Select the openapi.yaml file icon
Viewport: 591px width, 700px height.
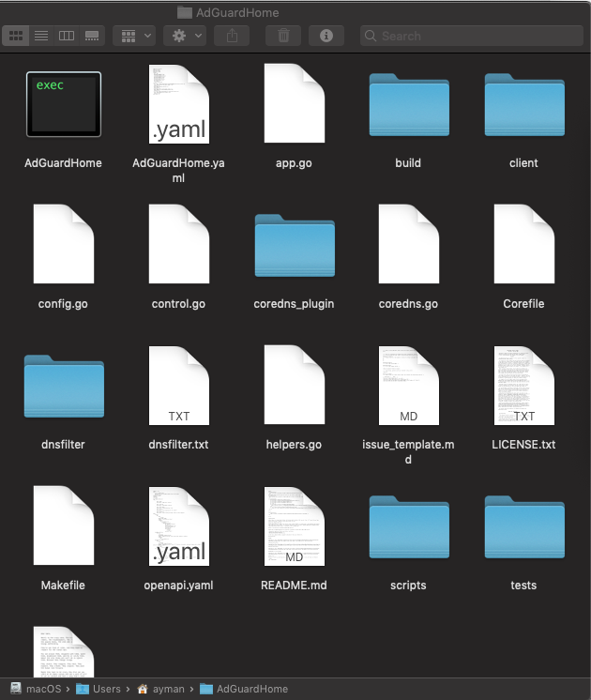179,526
